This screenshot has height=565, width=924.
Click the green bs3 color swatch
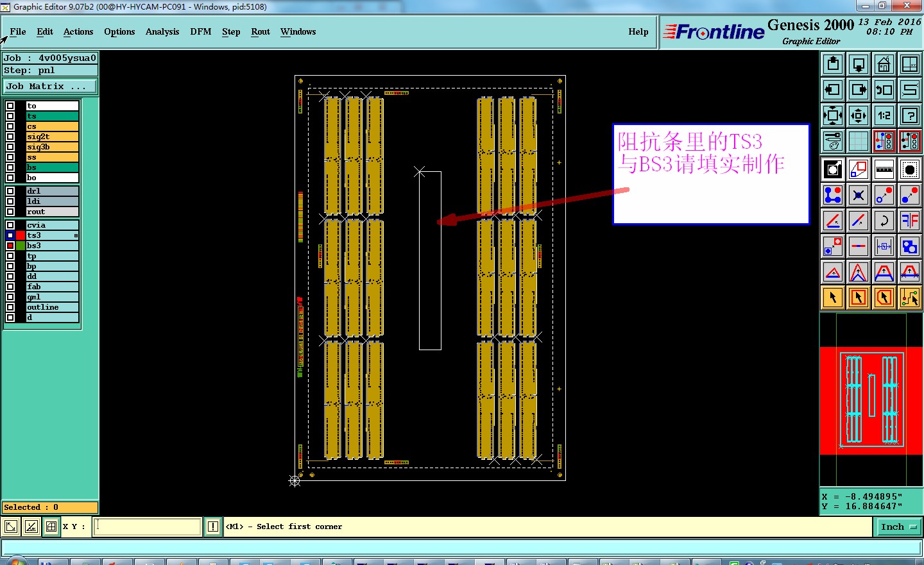click(21, 246)
